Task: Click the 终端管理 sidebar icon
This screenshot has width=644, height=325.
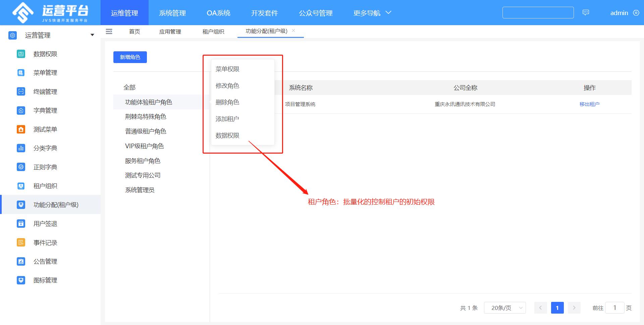Action: click(x=21, y=92)
